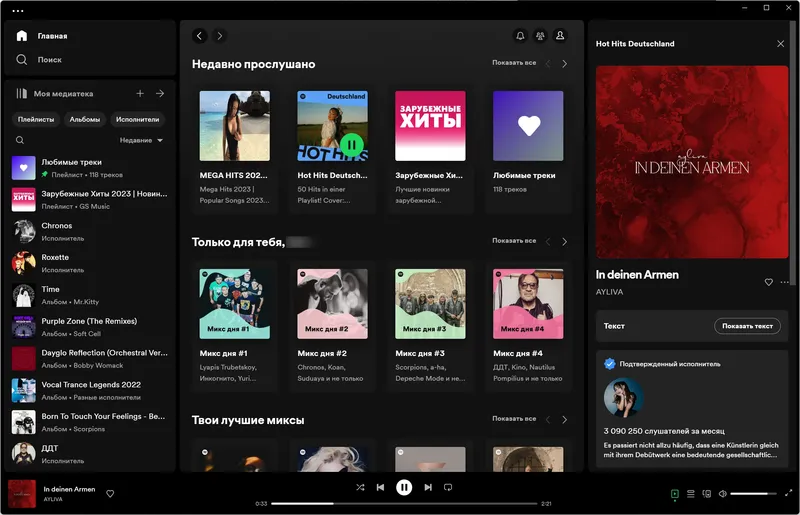Click Показать все for Только для тебя
This screenshot has height=515, width=800.
click(x=514, y=240)
